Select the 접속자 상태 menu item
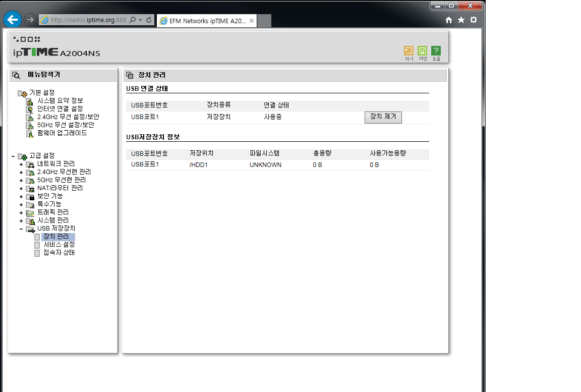The image size is (581, 392). (59, 253)
